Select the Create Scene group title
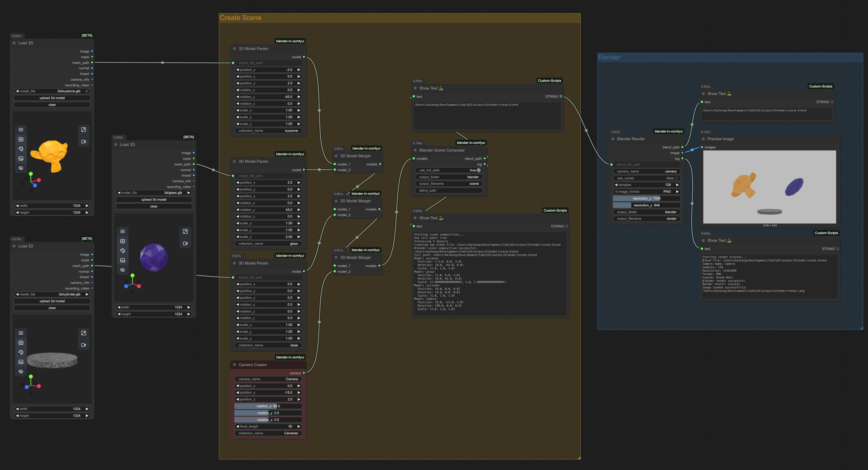Viewport: 868px width, 470px height. click(x=241, y=18)
